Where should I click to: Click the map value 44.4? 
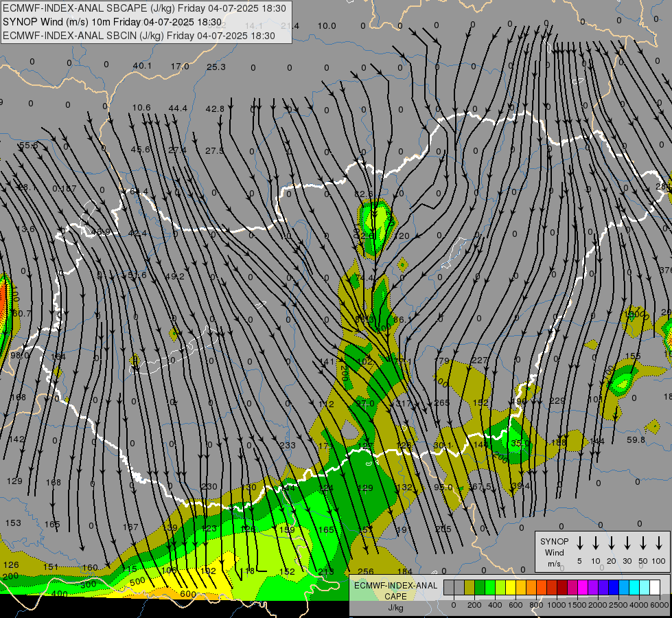coord(178,108)
